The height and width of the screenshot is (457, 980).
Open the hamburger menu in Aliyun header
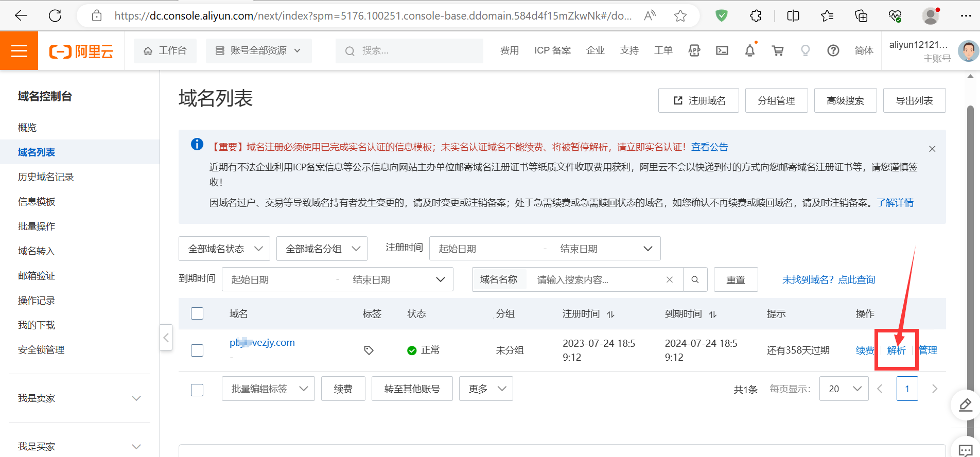point(19,50)
